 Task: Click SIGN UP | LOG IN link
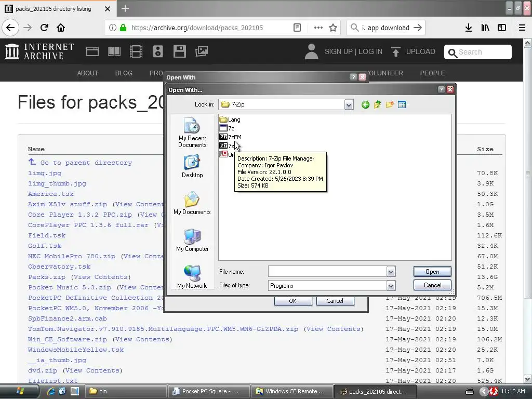(353, 51)
